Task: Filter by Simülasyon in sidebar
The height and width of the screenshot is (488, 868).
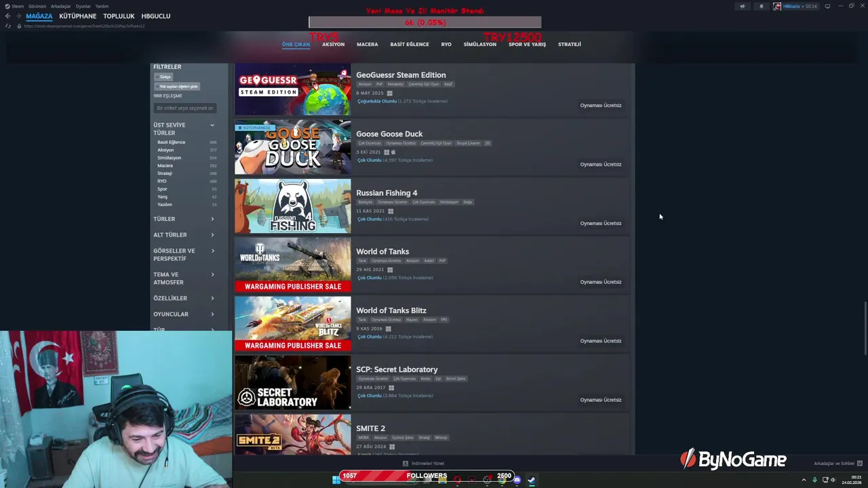Action: click(x=169, y=158)
